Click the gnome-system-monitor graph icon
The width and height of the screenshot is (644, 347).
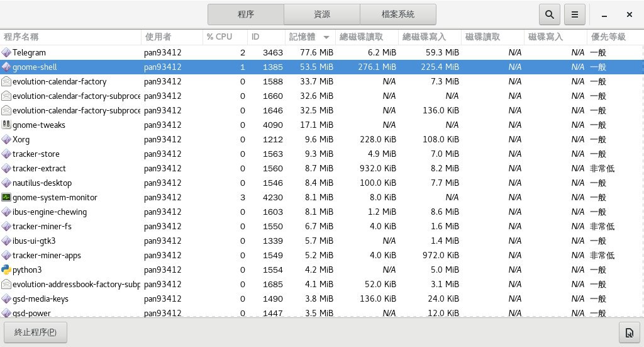[6, 197]
